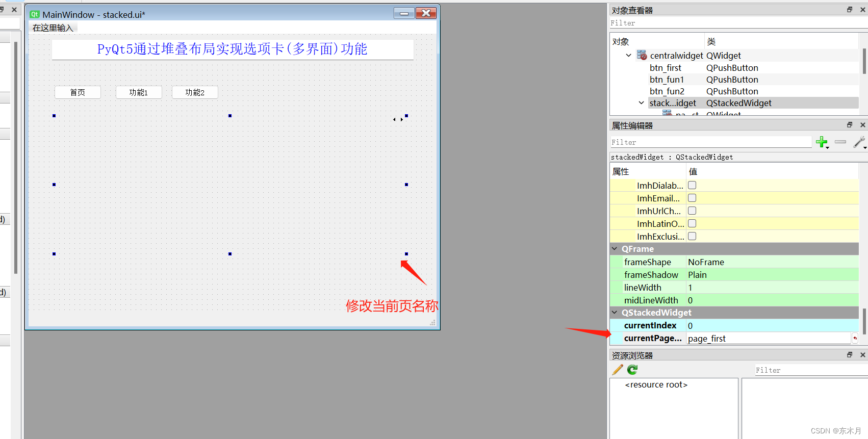Float the 对象查看器 panel with dock icon
This screenshot has width=868, height=439.
coord(850,10)
